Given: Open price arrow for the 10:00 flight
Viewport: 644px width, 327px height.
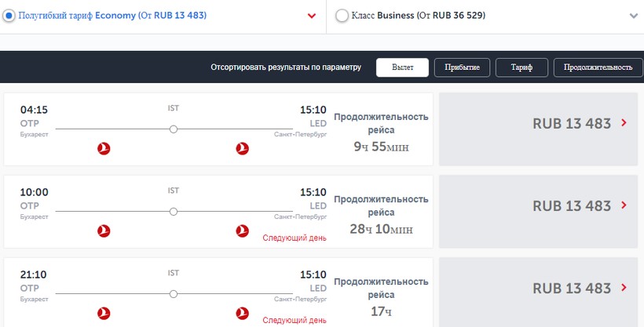Looking at the screenshot, I should point(624,205).
